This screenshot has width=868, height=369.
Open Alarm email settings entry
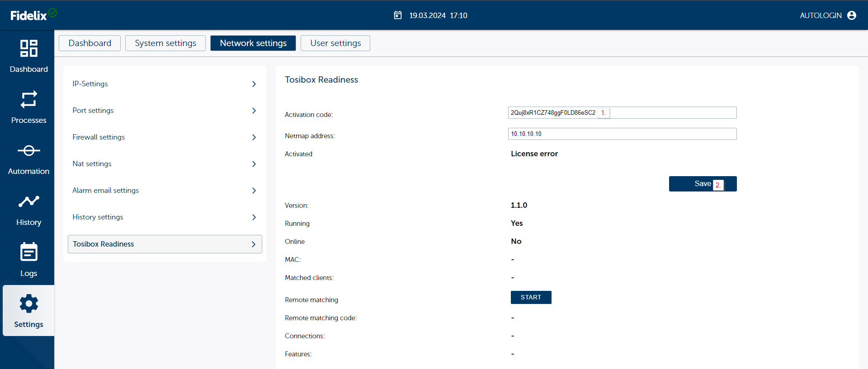(x=165, y=191)
